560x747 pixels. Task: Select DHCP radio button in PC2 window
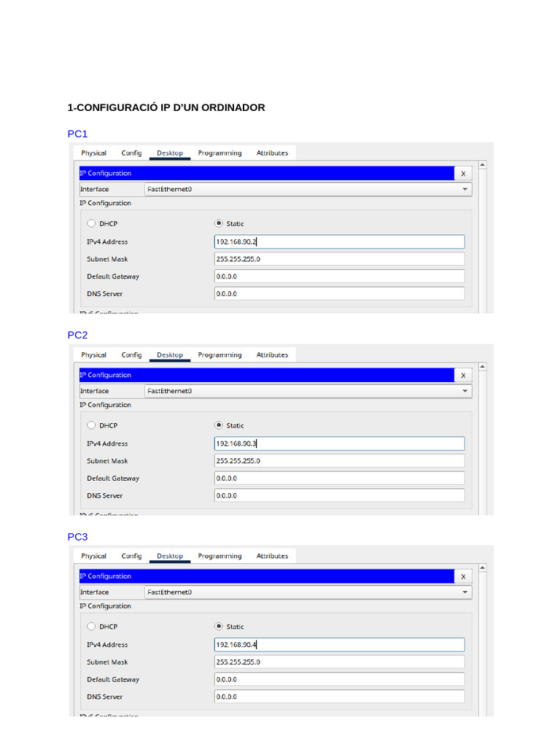91,425
